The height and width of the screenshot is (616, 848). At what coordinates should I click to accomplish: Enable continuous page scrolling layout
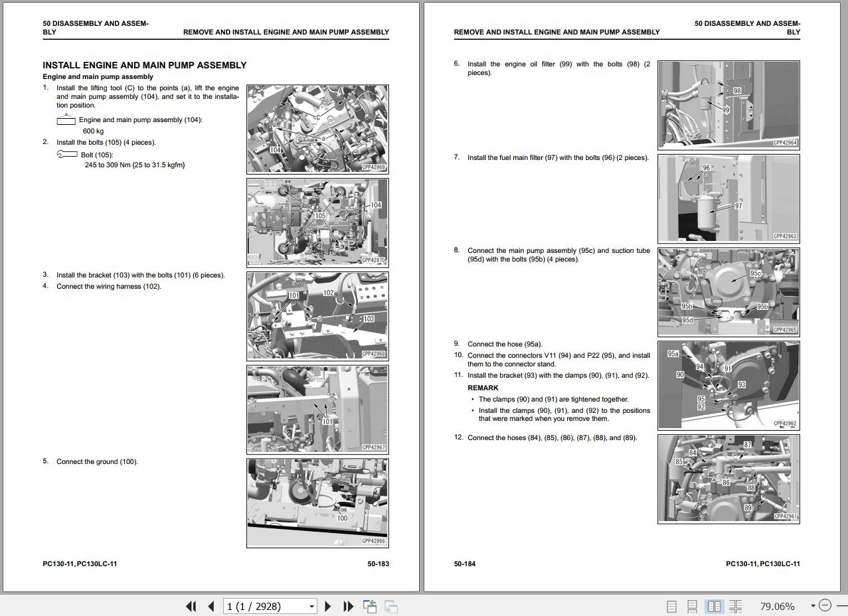(692, 606)
